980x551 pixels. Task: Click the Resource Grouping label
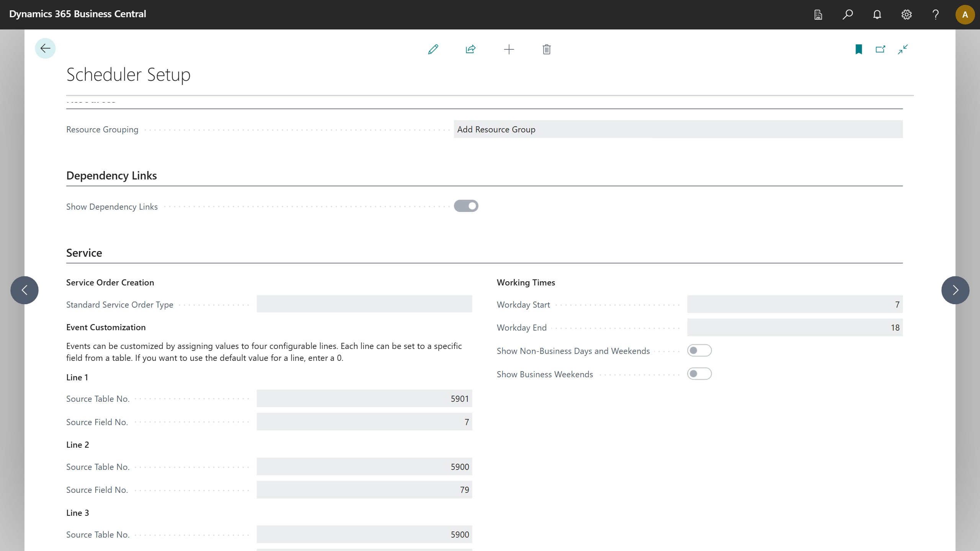click(102, 129)
